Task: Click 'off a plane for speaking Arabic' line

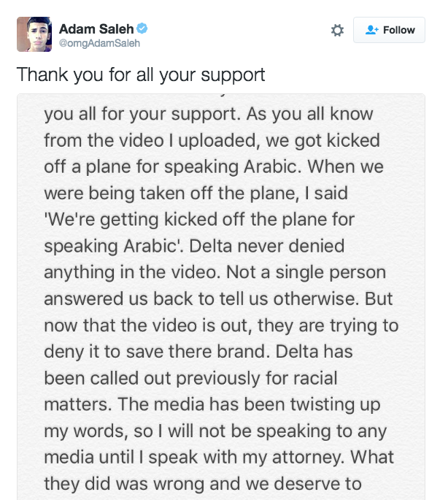Action: click(172, 167)
